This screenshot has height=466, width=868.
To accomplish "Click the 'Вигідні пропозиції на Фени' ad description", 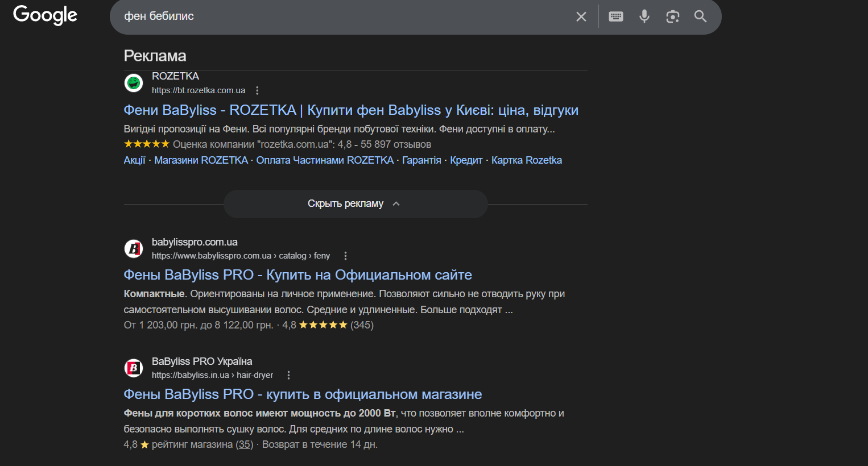I will coord(340,129).
